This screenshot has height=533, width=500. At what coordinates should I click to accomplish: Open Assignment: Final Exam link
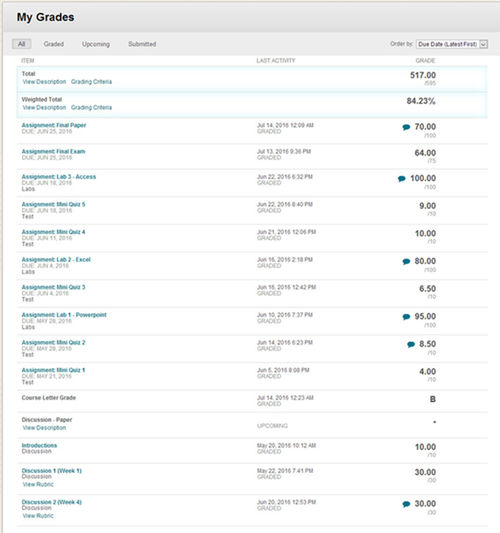click(53, 151)
